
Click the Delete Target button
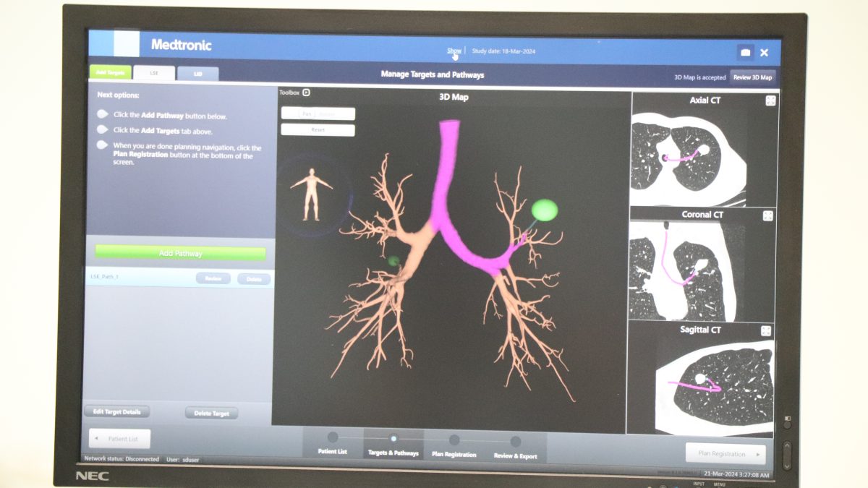tap(211, 414)
